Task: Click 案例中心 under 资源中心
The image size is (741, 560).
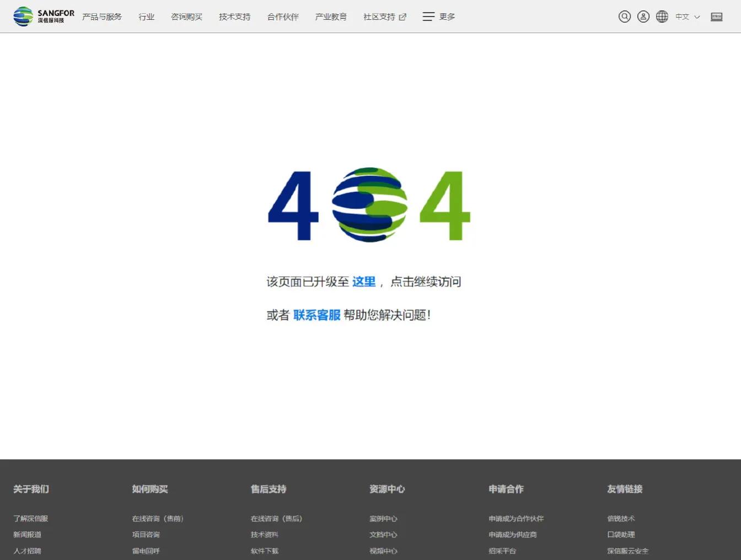Action: pyautogui.click(x=384, y=518)
